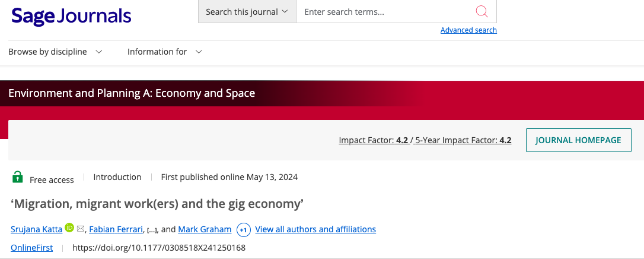The height and width of the screenshot is (259, 644).
Task: Open author Fabian Ferrari's link
Action: (x=116, y=229)
